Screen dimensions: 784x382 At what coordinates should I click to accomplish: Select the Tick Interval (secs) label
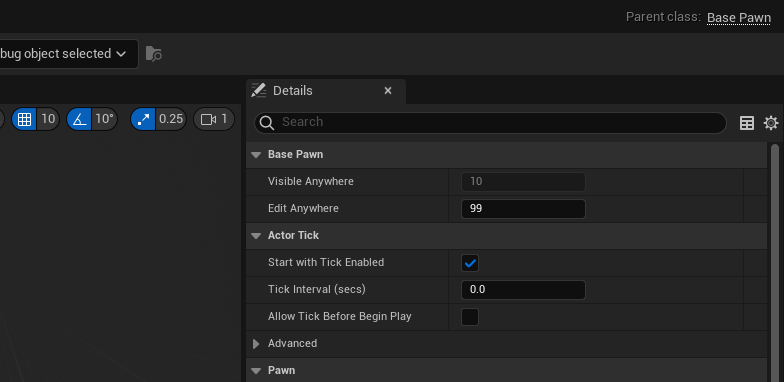pos(316,290)
